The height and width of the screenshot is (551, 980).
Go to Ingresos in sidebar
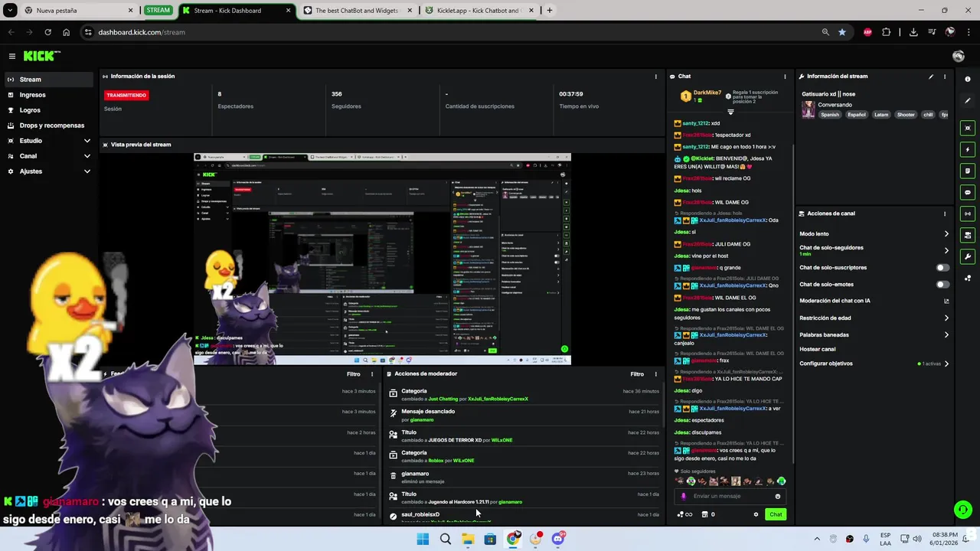[x=49, y=95]
